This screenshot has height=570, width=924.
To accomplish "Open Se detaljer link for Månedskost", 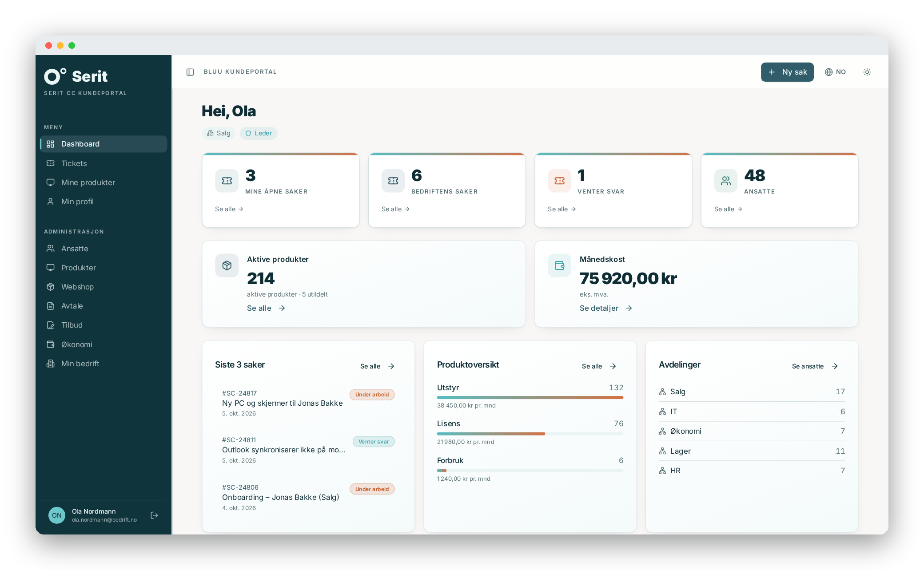I will [606, 308].
